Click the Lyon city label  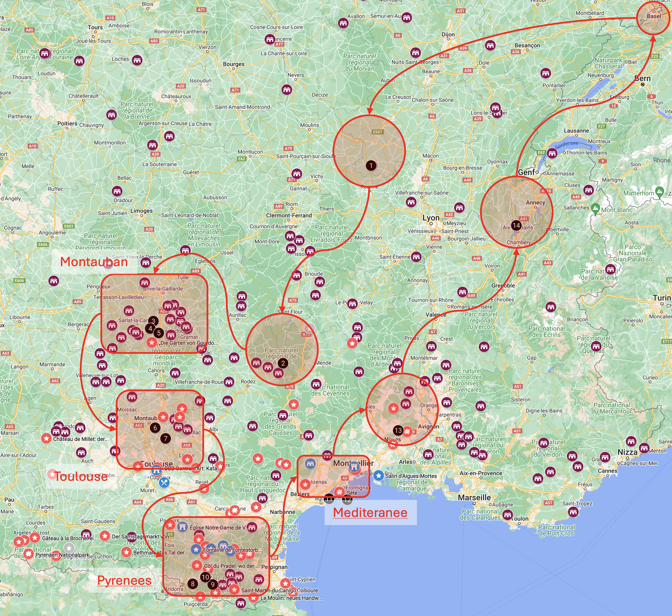431,218
